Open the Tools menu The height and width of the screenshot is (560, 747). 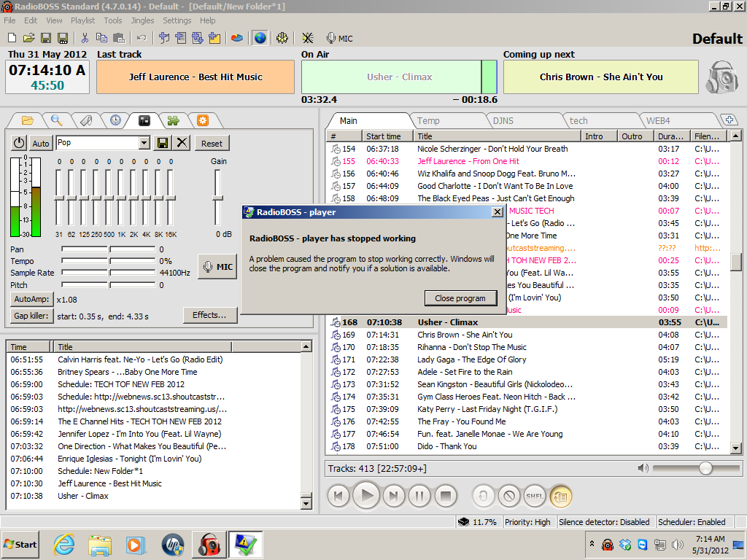click(x=113, y=20)
